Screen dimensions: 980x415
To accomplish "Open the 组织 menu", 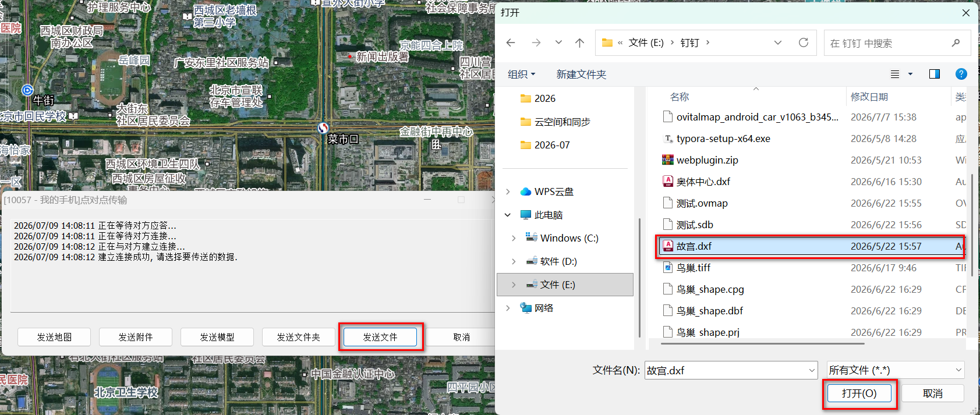I will (x=521, y=75).
